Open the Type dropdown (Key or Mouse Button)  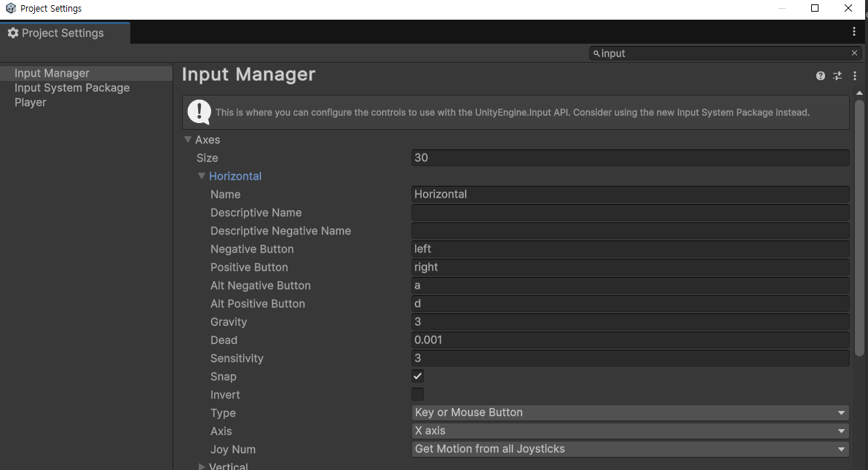tap(630, 413)
